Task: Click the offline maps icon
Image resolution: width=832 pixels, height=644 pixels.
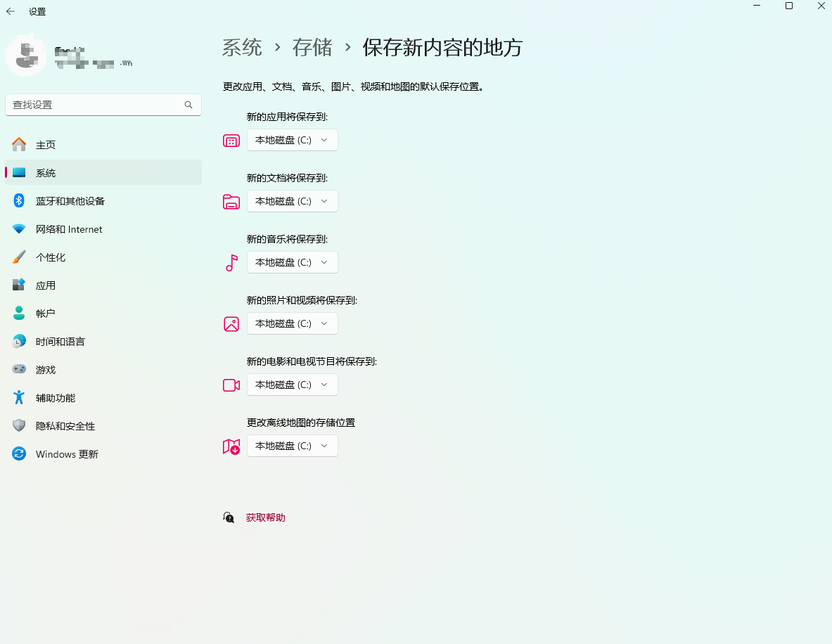Action: coord(231,446)
